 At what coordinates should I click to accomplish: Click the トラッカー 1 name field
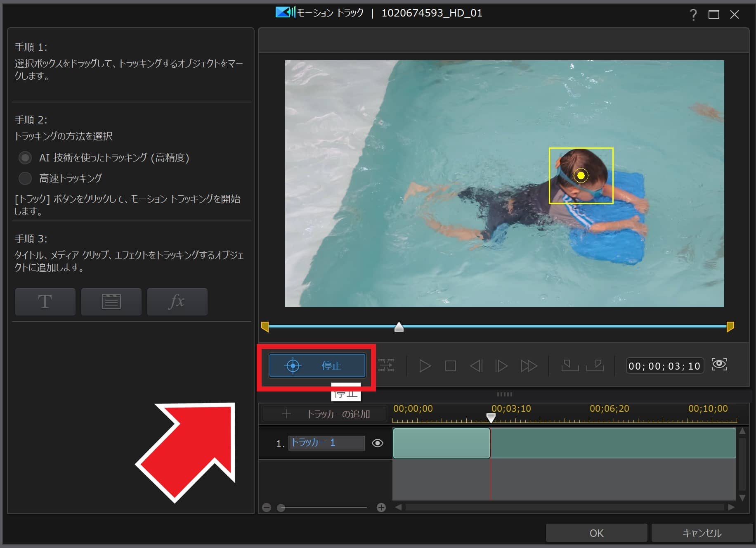click(x=326, y=443)
